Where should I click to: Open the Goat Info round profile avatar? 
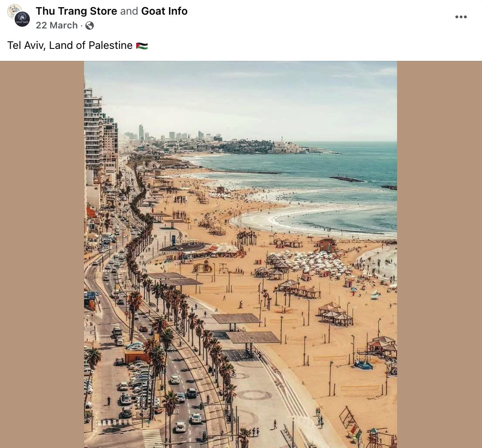[22, 19]
